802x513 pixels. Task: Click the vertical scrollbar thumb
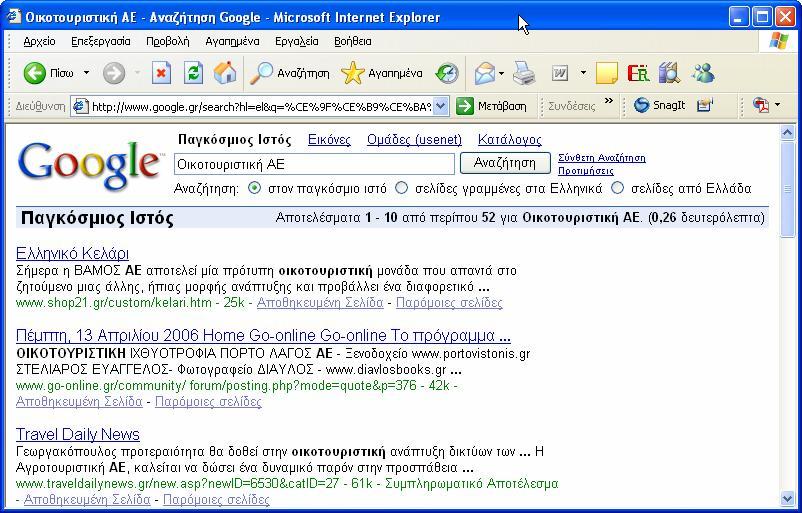click(788, 189)
